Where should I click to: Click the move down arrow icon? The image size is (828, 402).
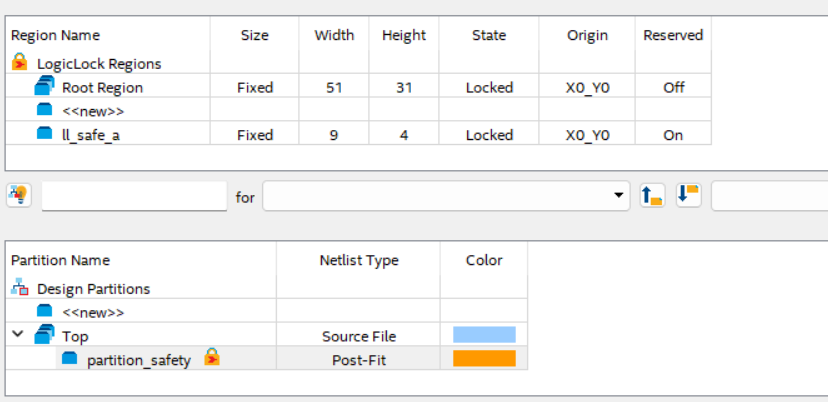click(x=689, y=196)
